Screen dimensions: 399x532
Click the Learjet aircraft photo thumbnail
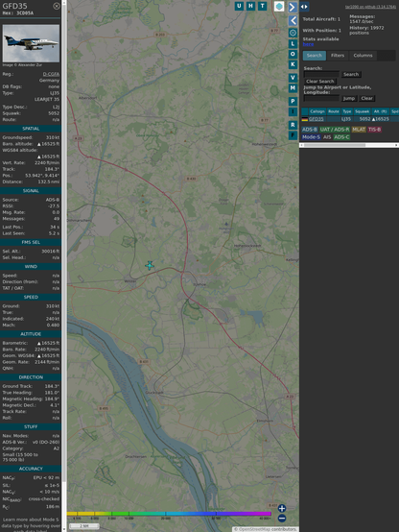[31, 43]
